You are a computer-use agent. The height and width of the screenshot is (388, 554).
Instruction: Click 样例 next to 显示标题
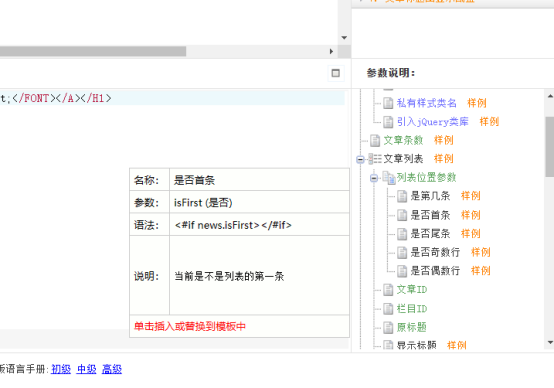coord(456,345)
